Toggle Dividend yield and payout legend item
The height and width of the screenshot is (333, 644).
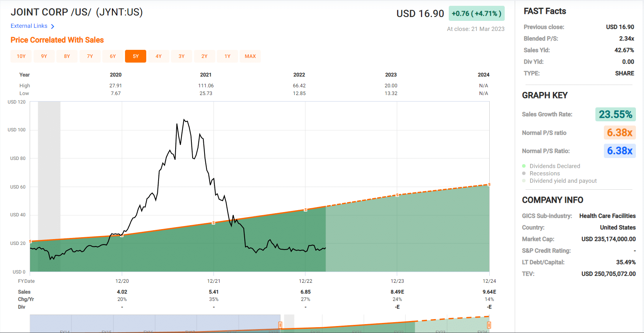pyautogui.click(x=559, y=181)
